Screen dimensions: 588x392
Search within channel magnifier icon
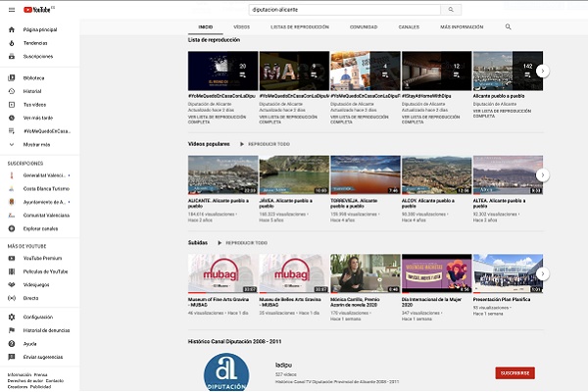coord(508,26)
